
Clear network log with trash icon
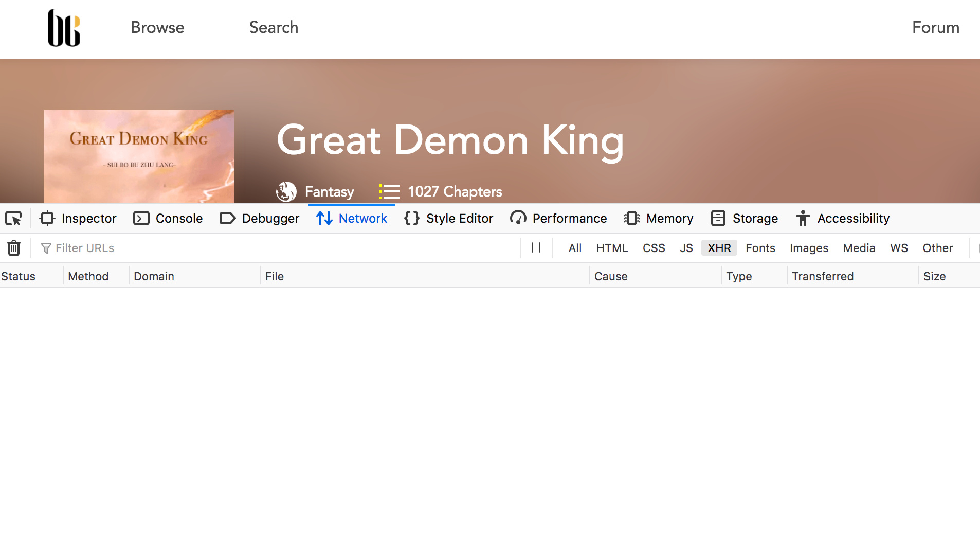pos(14,248)
